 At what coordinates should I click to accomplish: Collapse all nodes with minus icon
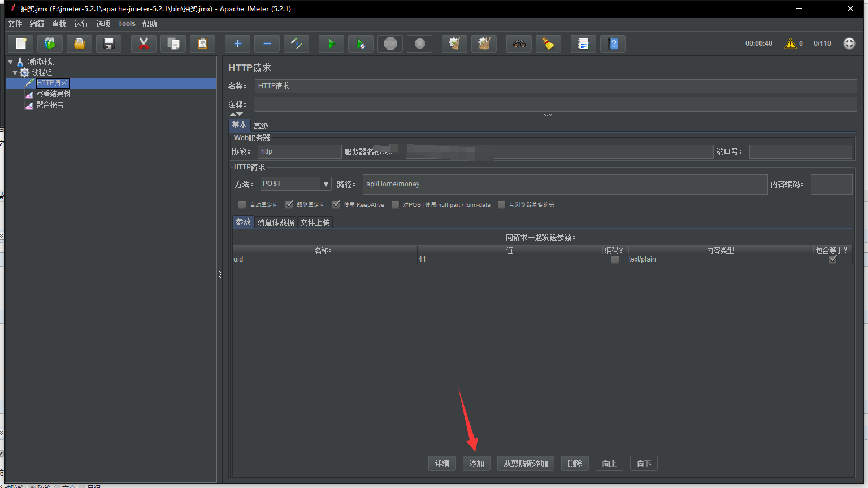coord(267,43)
